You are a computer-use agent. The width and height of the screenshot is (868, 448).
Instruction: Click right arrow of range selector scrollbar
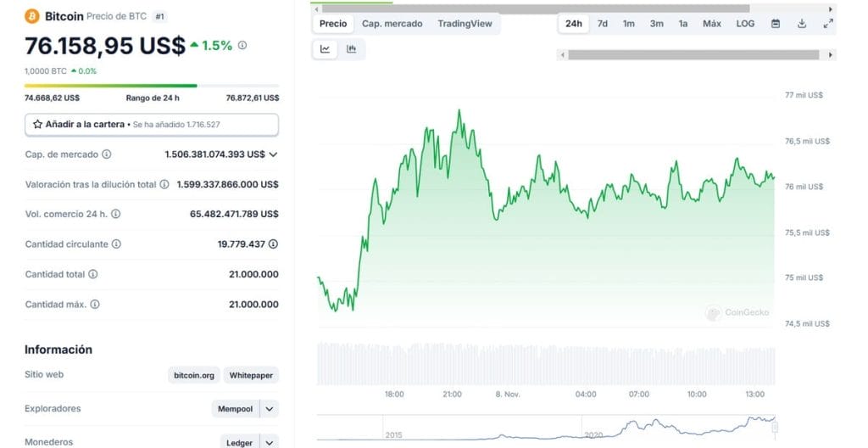(831, 55)
